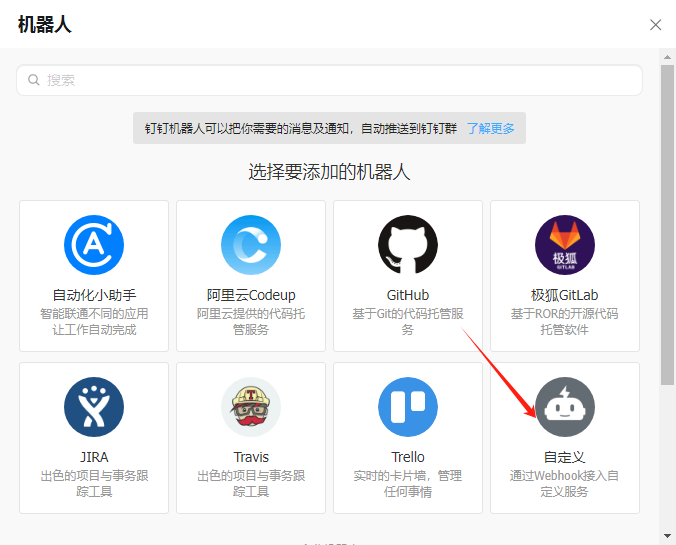
Task: Select the 阿里云Codeup robot icon
Action: pos(251,245)
